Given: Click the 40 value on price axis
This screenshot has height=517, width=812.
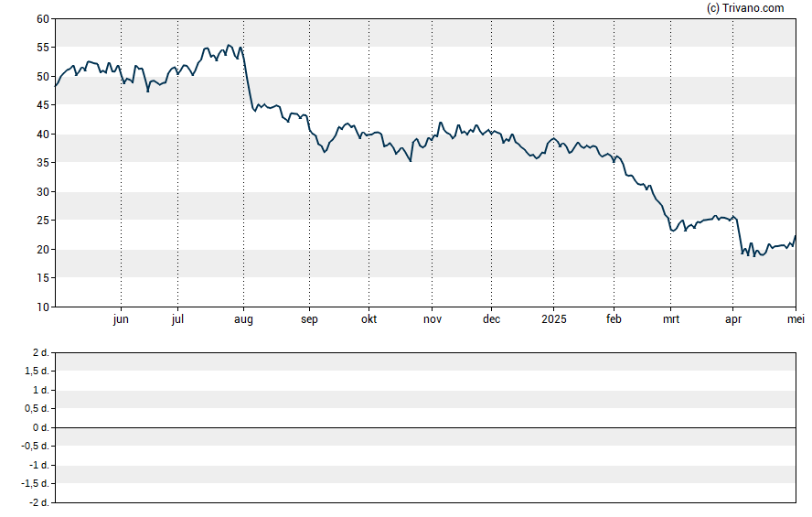Looking at the screenshot, I should tap(43, 135).
